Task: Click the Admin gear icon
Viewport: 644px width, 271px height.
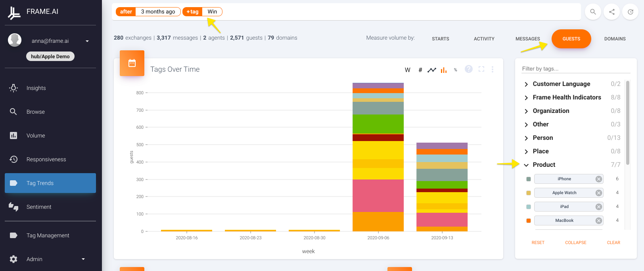Action: coord(13,259)
